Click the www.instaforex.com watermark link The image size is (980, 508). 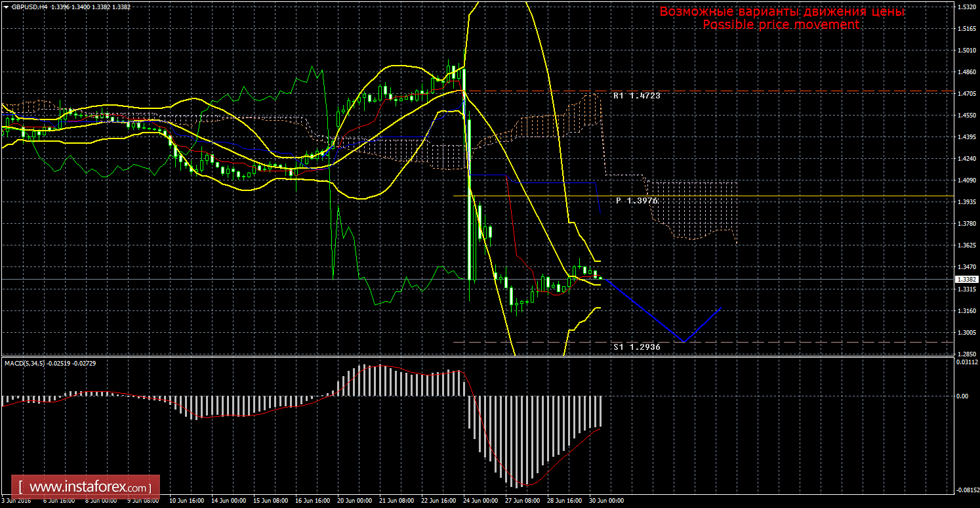tap(89, 488)
